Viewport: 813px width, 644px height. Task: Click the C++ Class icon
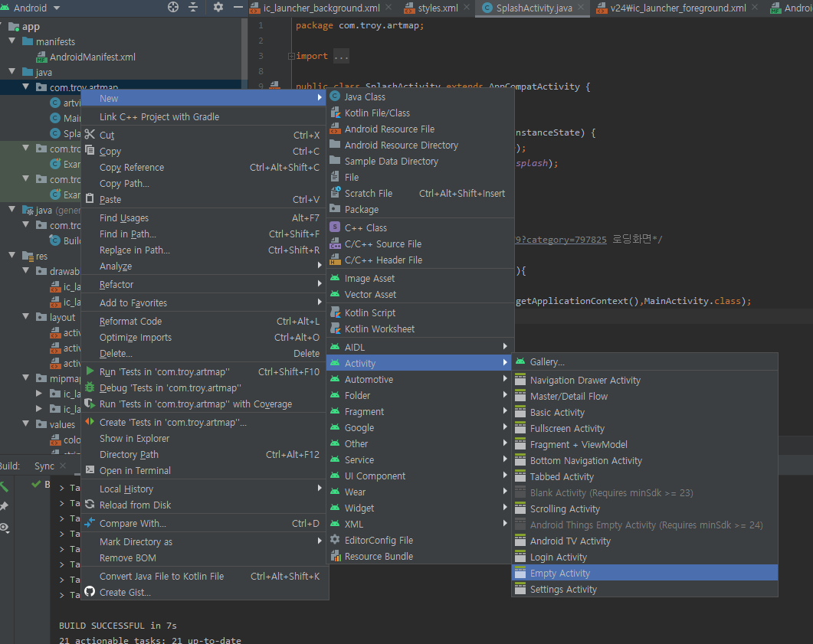pyautogui.click(x=335, y=227)
